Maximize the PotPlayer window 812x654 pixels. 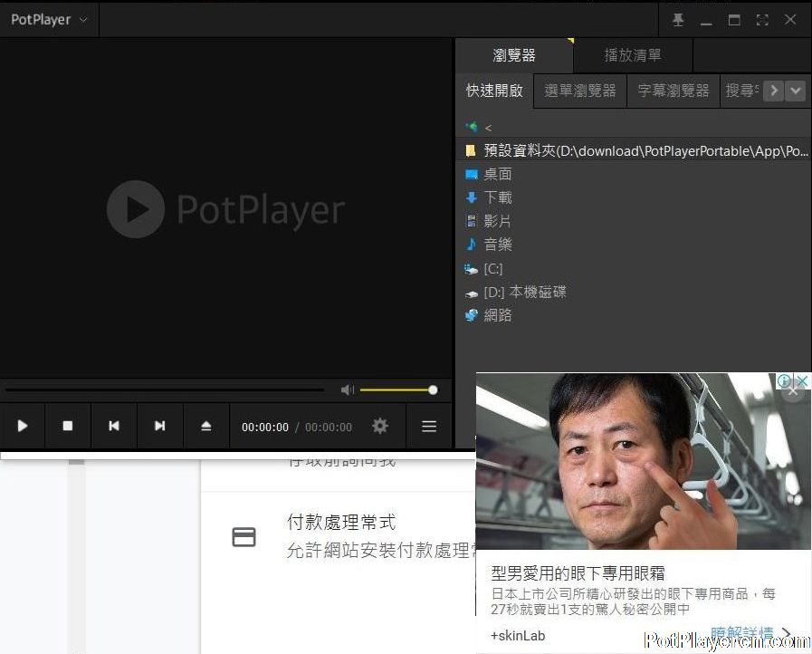pos(734,20)
